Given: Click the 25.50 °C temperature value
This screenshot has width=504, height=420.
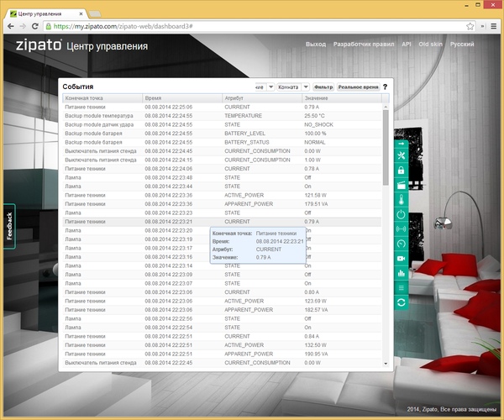Looking at the screenshot, I should 314,116.
